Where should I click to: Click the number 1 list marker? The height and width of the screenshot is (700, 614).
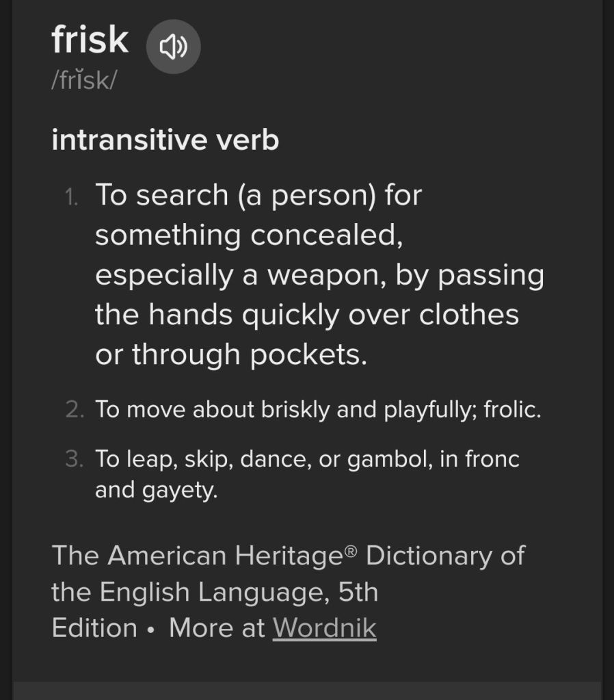(x=71, y=197)
